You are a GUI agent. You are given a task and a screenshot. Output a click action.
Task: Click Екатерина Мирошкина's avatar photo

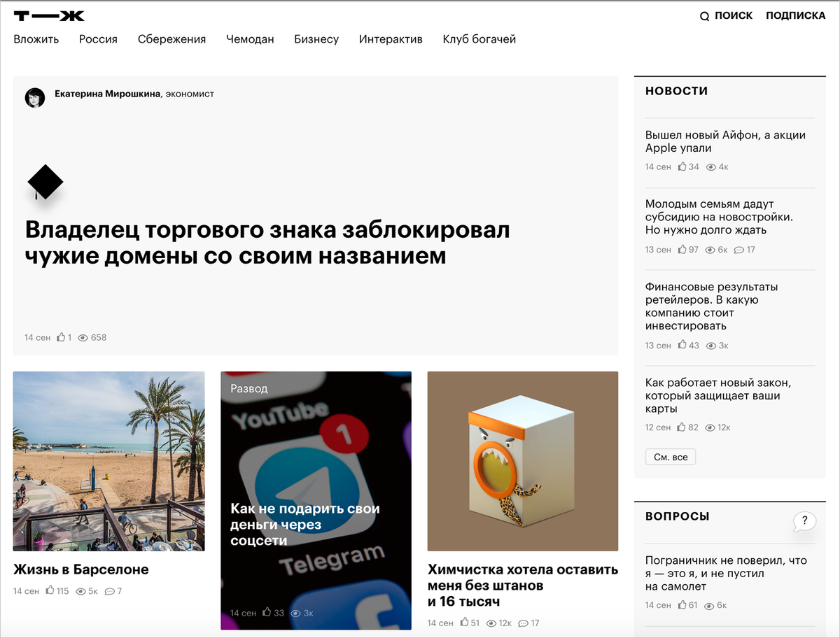pyautogui.click(x=35, y=97)
